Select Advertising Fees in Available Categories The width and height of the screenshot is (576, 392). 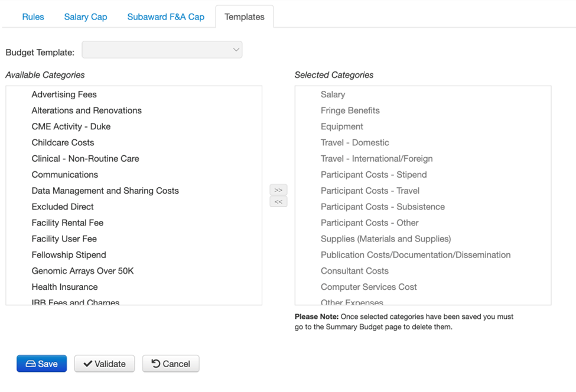point(64,94)
